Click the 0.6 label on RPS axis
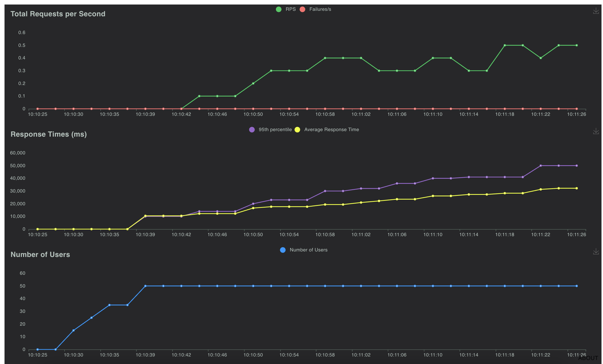The image size is (603, 364). [22, 33]
